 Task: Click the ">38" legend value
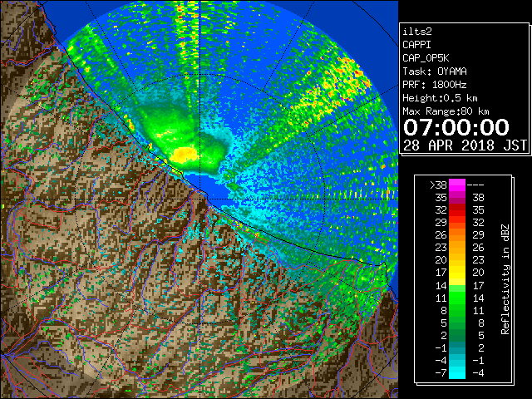[x=438, y=185]
